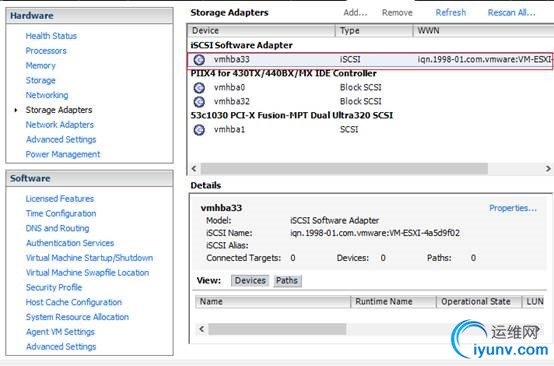This screenshot has height=366, width=554.
Task: Select the vmhba33 iSCSI row name
Action: pyautogui.click(x=232, y=60)
